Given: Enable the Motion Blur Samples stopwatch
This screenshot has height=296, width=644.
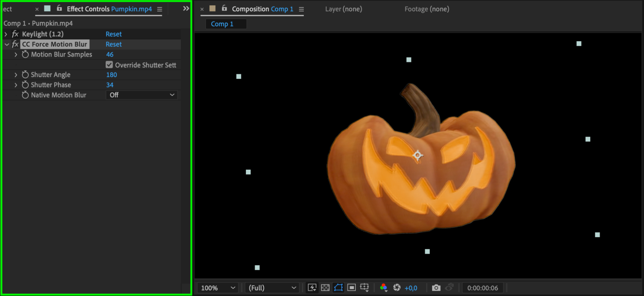Looking at the screenshot, I should (x=25, y=54).
